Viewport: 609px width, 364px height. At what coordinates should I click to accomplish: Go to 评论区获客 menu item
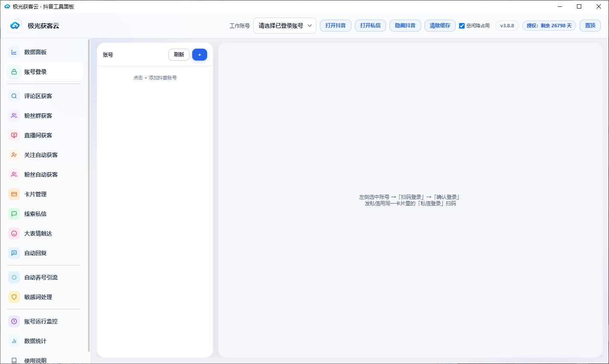coord(44,96)
